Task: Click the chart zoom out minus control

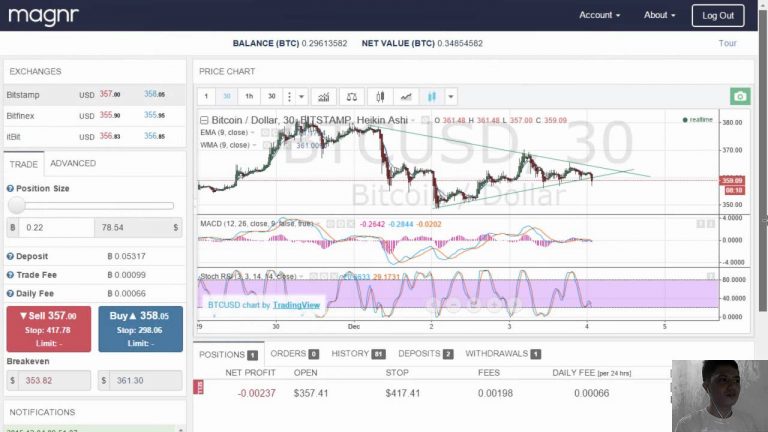Action: tap(453, 305)
